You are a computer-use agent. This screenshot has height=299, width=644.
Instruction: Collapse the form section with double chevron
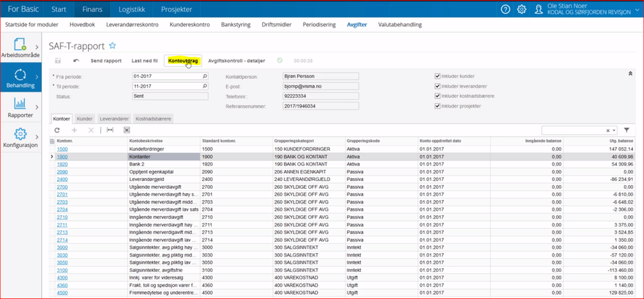630,74
